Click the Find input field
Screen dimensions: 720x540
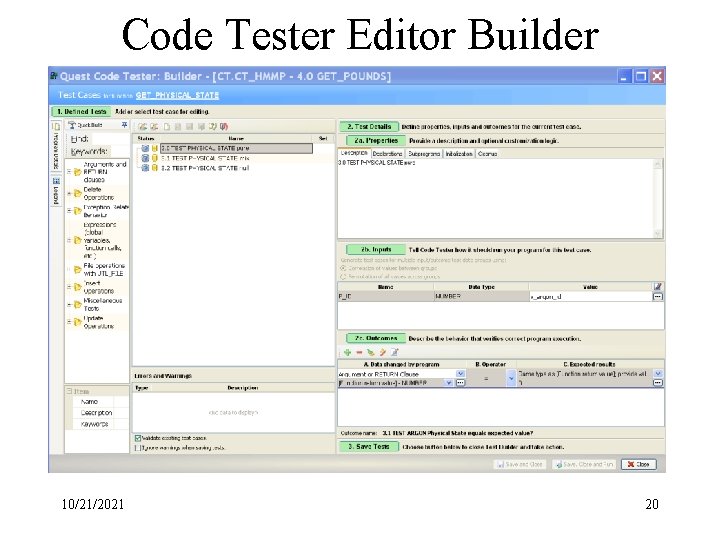pos(110,139)
